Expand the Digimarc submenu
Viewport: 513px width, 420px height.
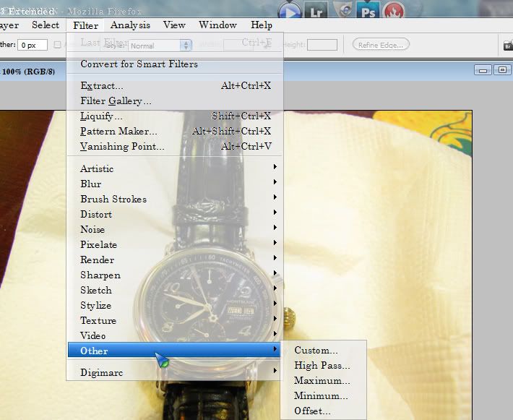click(174, 372)
